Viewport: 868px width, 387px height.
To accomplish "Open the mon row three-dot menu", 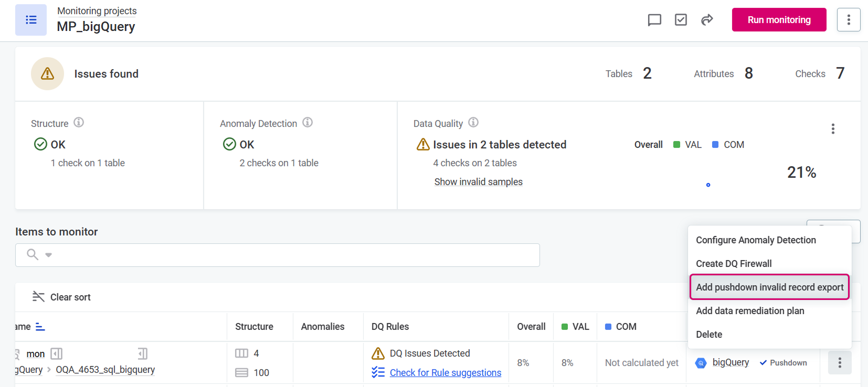I will point(840,362).
